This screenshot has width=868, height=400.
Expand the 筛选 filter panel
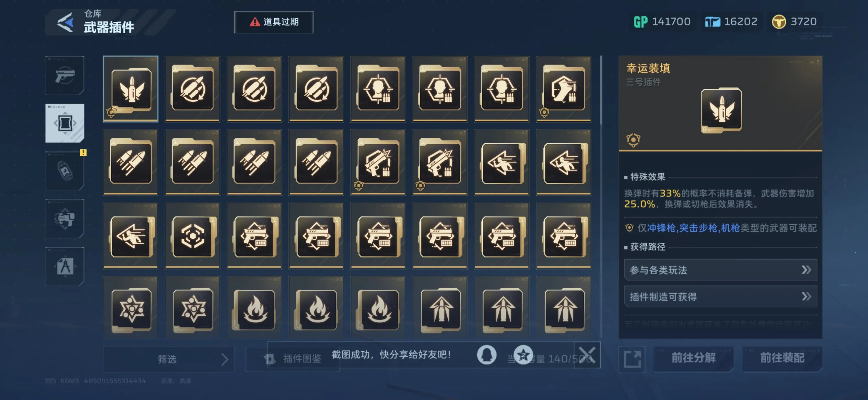pos(168,359)
